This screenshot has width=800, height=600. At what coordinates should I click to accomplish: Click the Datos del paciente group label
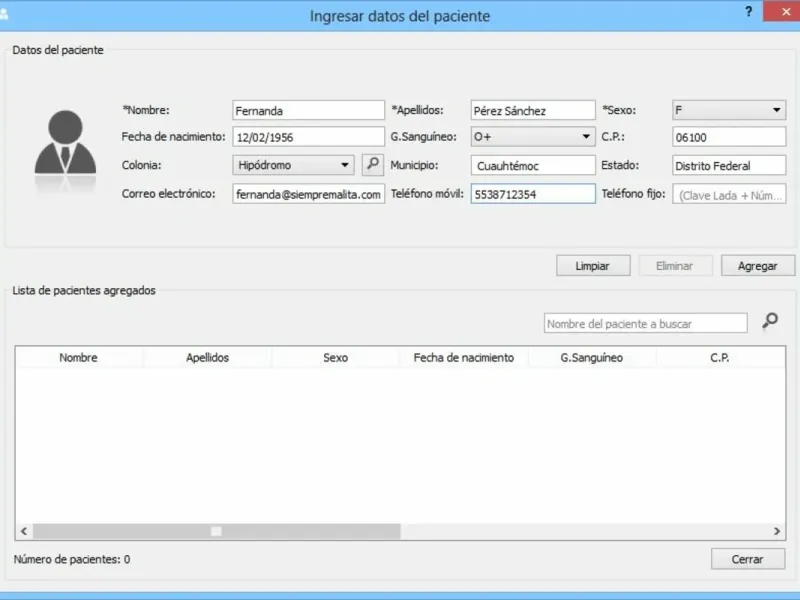58,50
